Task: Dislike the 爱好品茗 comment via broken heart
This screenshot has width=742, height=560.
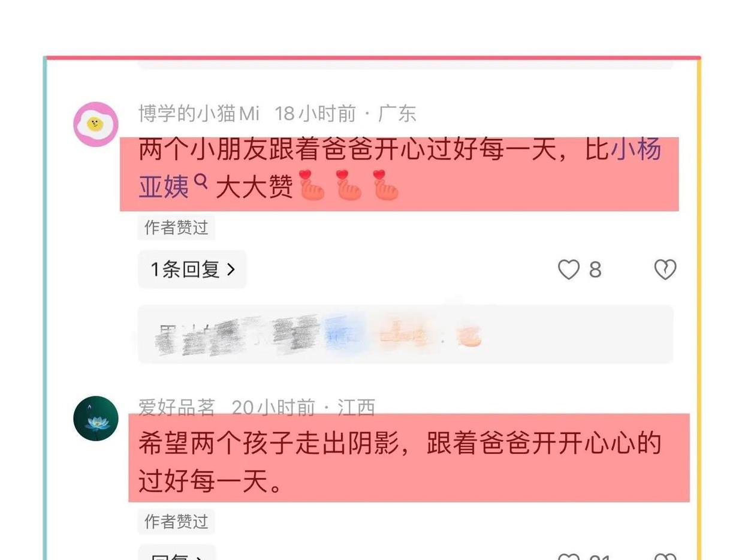Action: coord(665,556)
